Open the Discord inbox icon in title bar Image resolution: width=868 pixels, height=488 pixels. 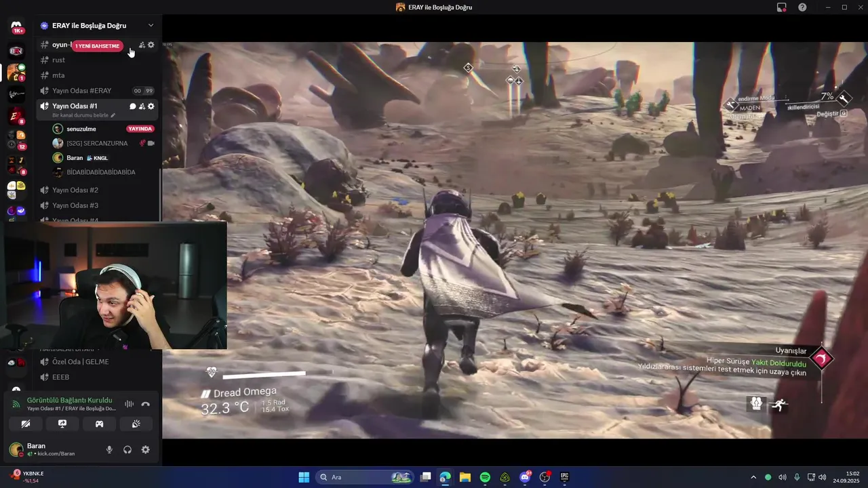pyautogui.click(x=782, y=7)
